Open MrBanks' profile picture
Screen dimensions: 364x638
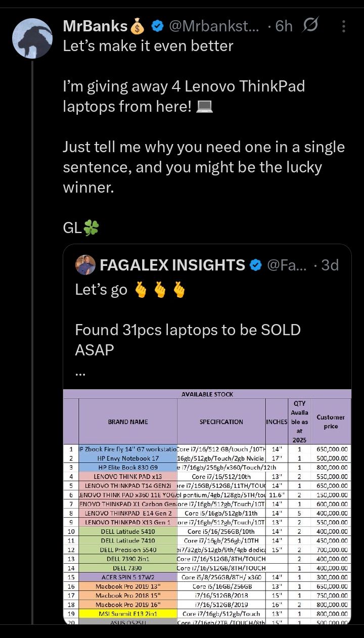point(32,39)
